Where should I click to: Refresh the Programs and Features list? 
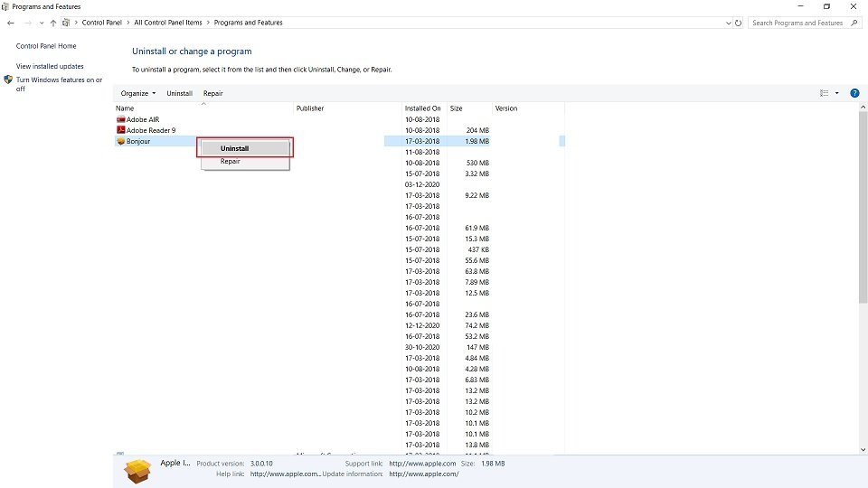[738, 23]
